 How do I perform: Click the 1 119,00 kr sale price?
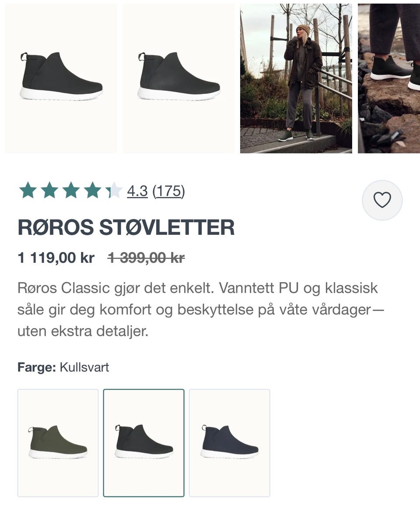[x=56, y=258]
